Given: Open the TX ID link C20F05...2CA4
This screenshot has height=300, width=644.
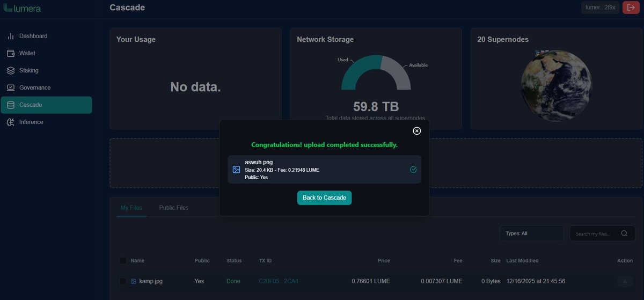Looking at the screenshot, I should (279, 281).
